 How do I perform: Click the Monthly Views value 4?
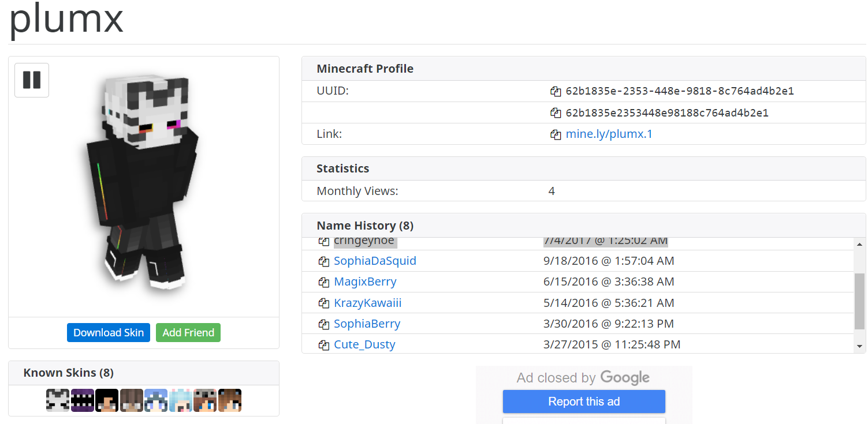coord(552,191)
